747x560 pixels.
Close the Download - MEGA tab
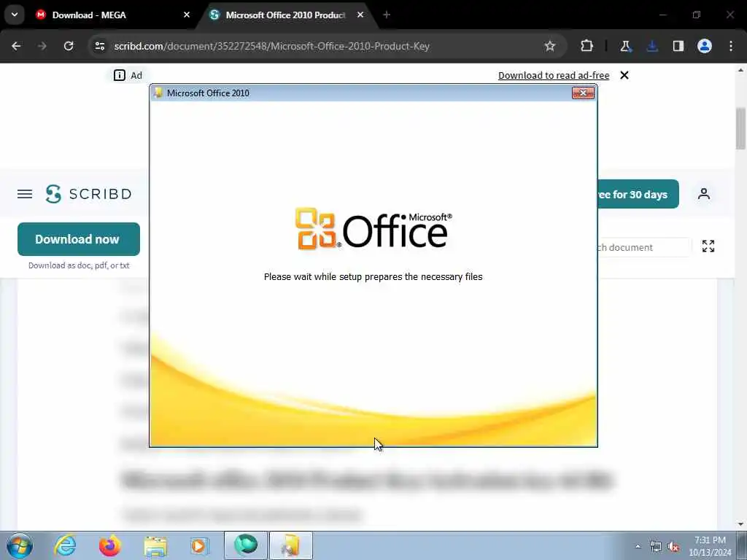click(187, 15)
